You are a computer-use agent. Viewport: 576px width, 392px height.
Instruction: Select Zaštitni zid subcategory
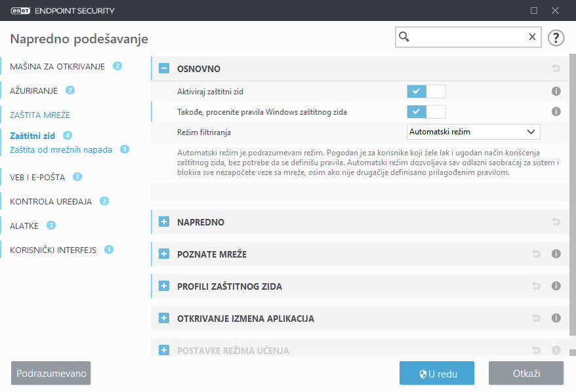[x=32, y=136]
